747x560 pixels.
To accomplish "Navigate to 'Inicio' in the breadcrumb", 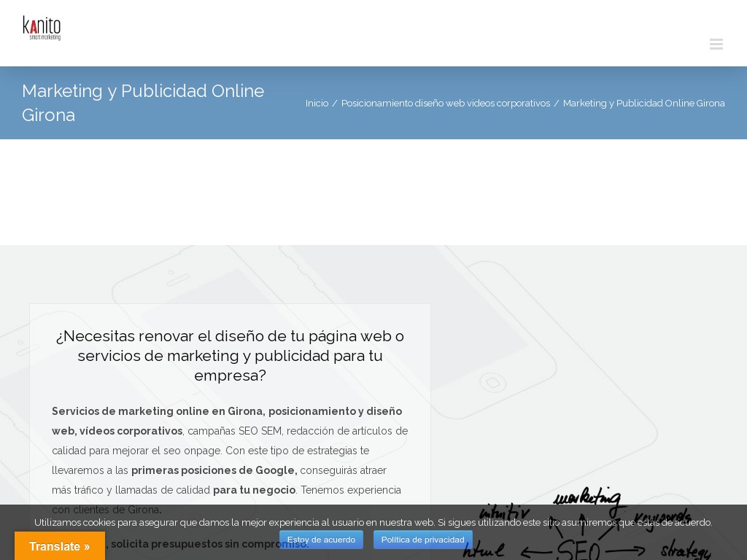I will tap(317, 103).
